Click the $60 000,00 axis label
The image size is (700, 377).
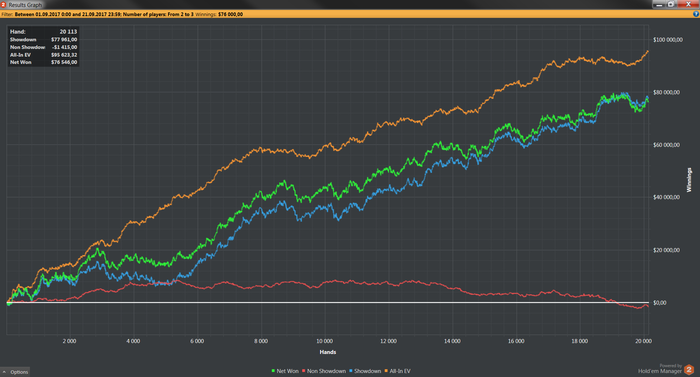pyautogui.click(x=666, y=145)
